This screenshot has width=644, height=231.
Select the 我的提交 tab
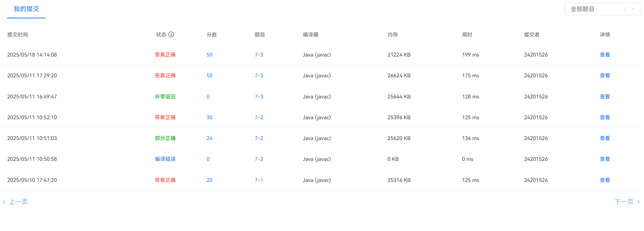[x=26, y=9]
